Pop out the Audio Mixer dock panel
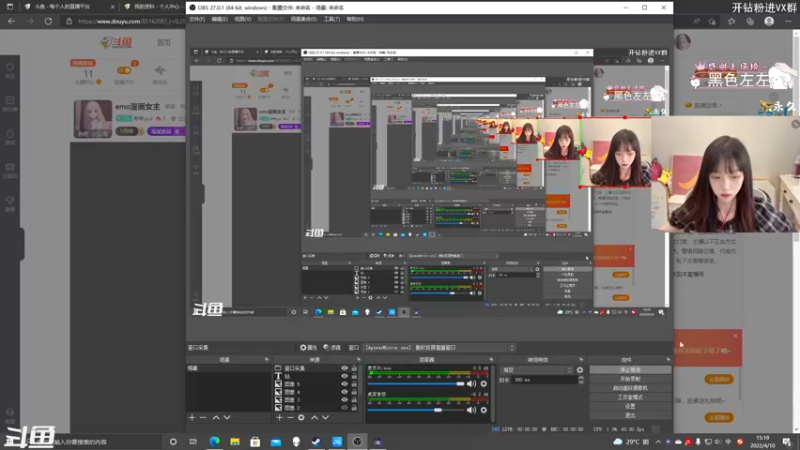 click(x=491, y=360)
